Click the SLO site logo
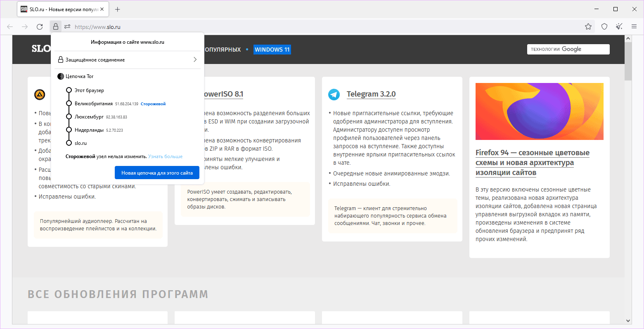 tap(41, 49)
